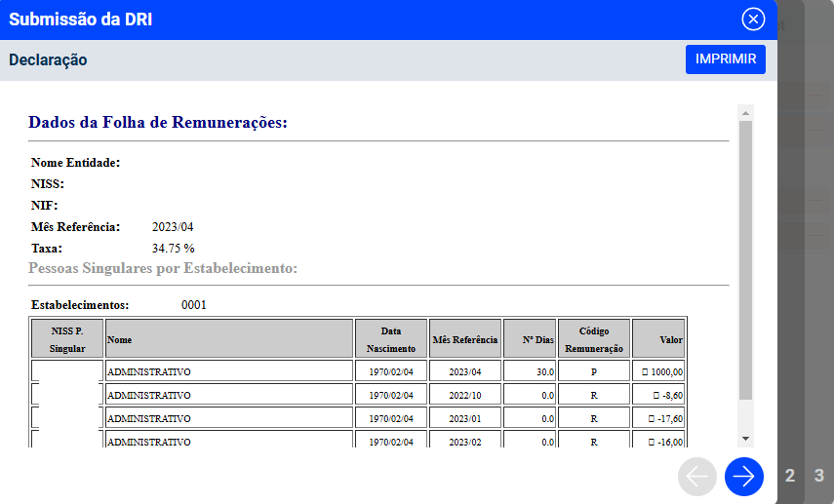
Task: Click the Nome column header
Action: point(229,339)
